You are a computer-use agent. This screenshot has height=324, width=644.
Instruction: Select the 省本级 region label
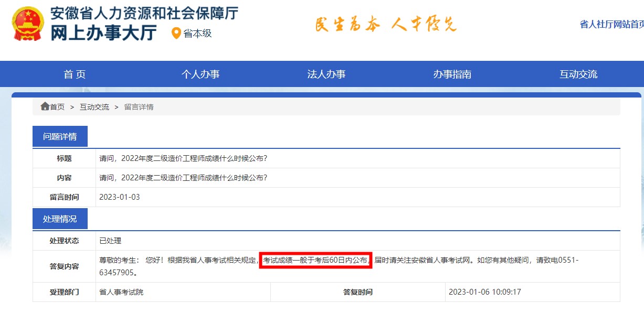197,34
